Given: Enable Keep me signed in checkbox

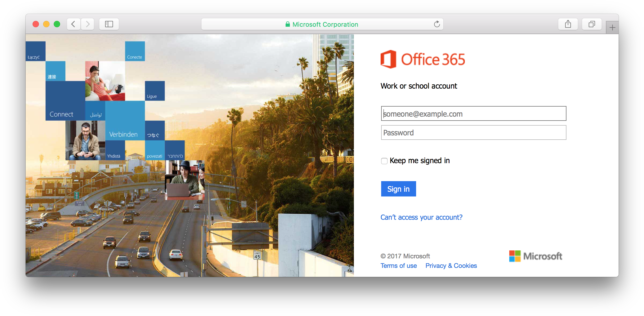Looking at the screenshot, I should tap(384, 161).
